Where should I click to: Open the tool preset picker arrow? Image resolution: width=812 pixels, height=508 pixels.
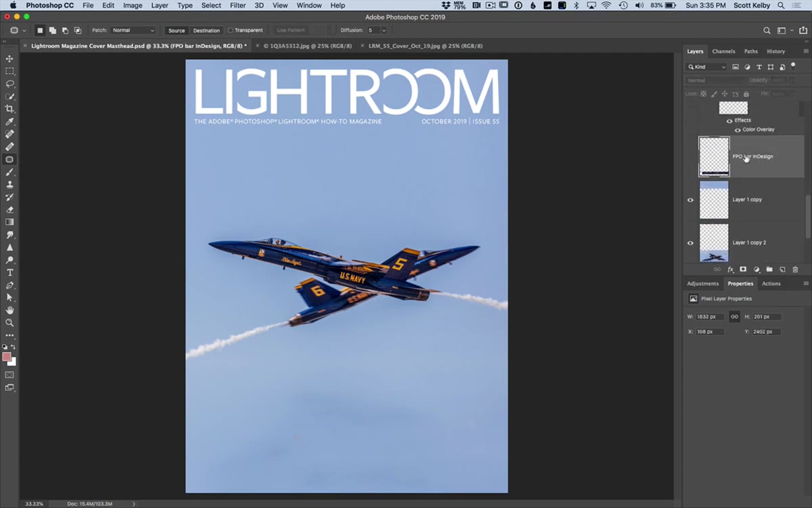click(x=25, y=30)
